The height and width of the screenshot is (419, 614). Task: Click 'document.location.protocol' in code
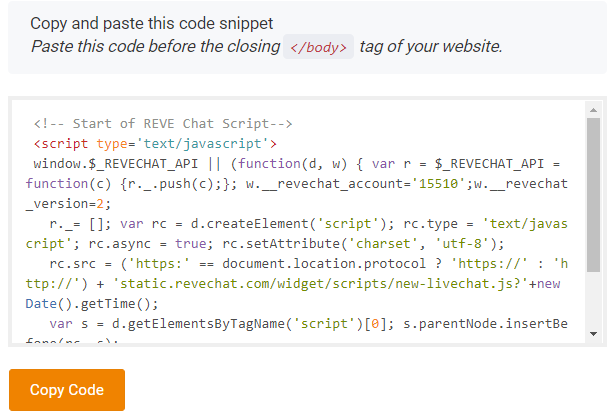tap(324, 264)
